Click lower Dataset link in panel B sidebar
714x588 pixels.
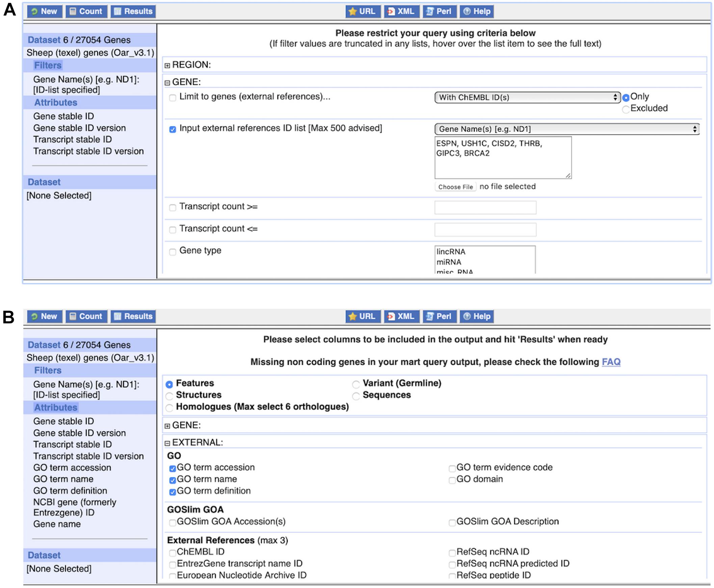click(x=44, y=556)
